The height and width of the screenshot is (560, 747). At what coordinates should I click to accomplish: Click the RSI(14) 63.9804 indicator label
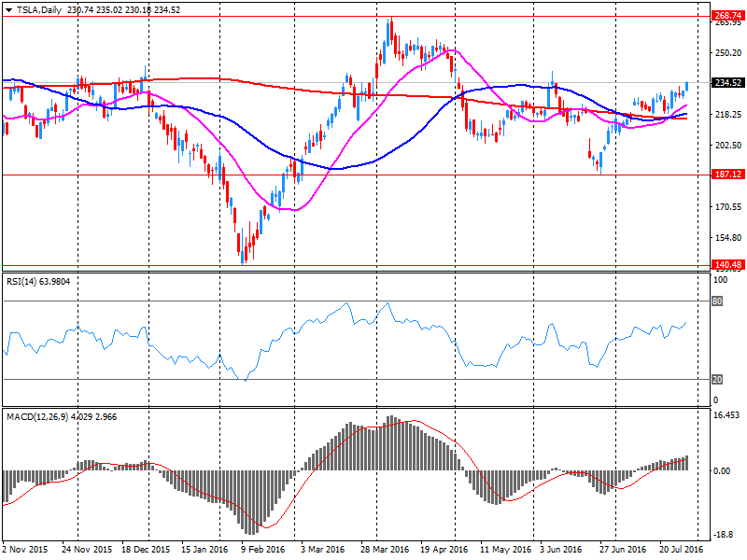pos(38,282)
